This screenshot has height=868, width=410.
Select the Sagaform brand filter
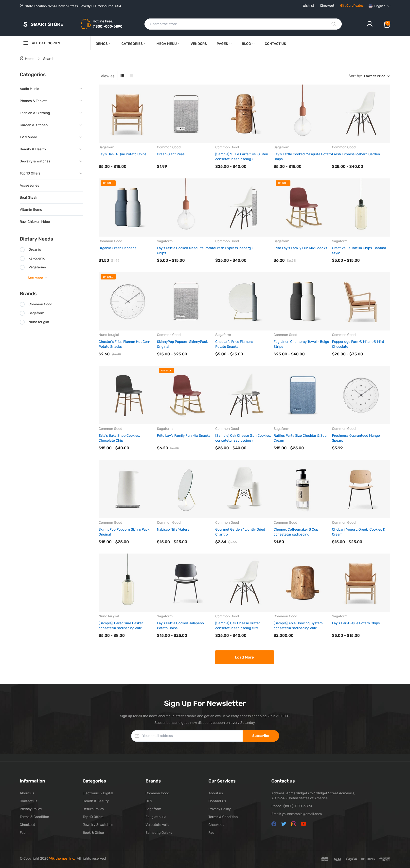tap(22, 313)
